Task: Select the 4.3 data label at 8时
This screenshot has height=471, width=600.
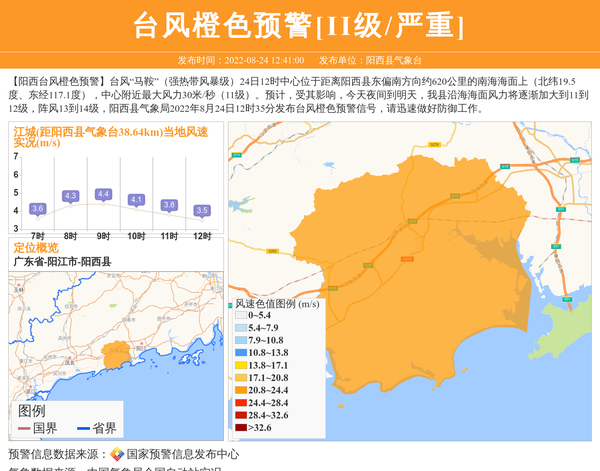Action: point(70,196)
